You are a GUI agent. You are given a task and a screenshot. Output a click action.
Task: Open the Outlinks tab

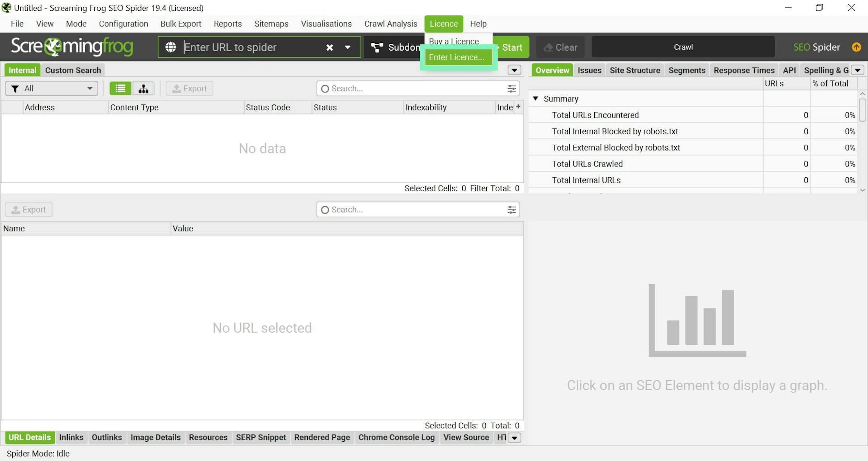(107, 437)
